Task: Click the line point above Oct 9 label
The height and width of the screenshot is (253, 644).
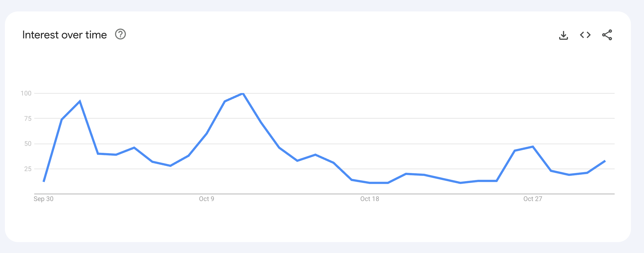Action: click(206, 133)
